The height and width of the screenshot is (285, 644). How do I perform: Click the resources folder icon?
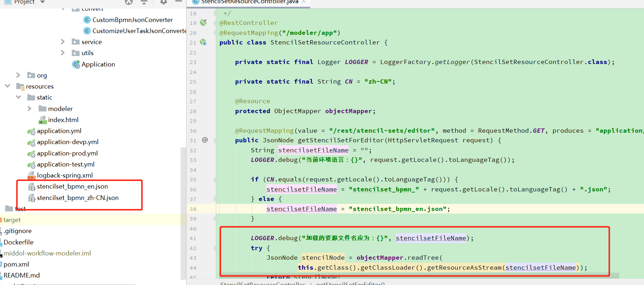(x=20, y=86)
